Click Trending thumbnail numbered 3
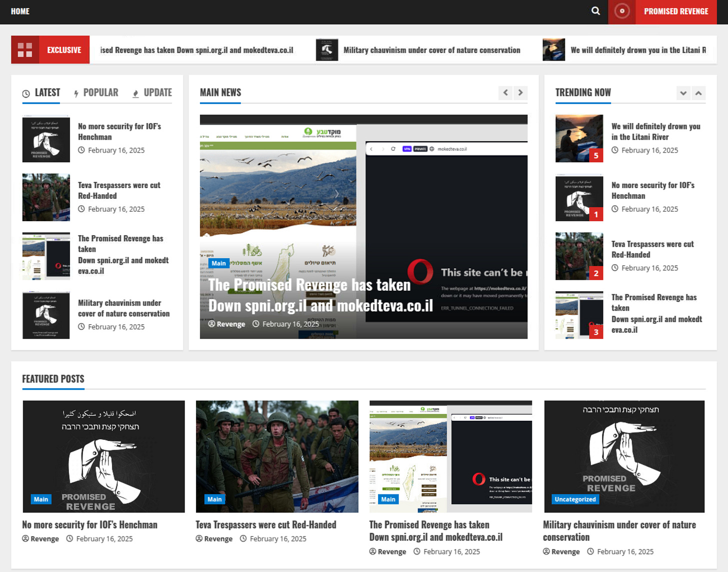The image size is (728, 572). pyautogui.click(x=579, y=315)
